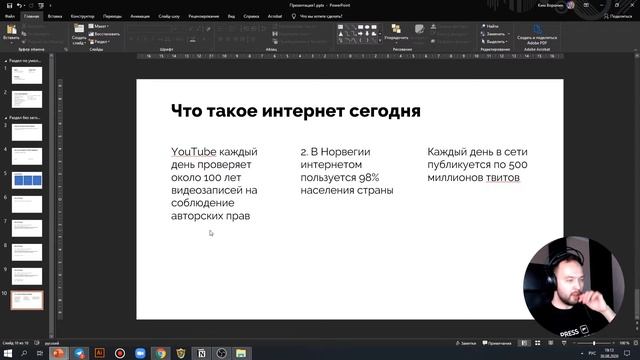Open the Select (Выделить) dropdown
The height and width of the screenshot is (360, 640).
(494, 42)
